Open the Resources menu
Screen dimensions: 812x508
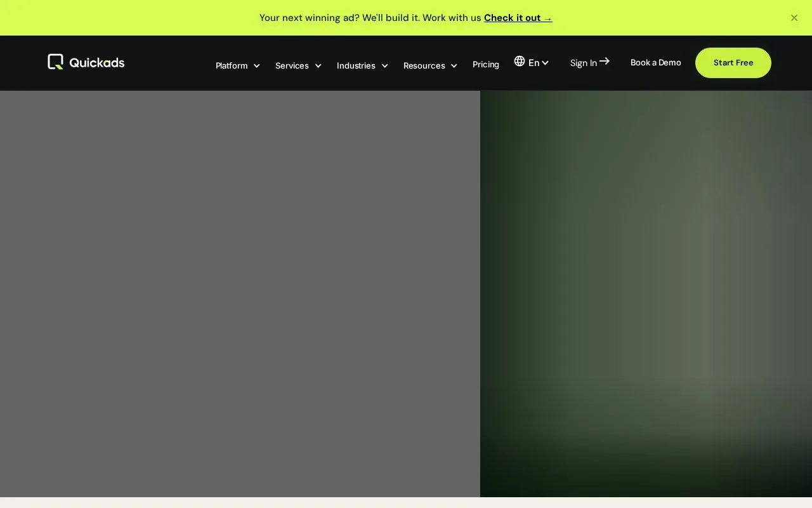[x=430, y=65]
